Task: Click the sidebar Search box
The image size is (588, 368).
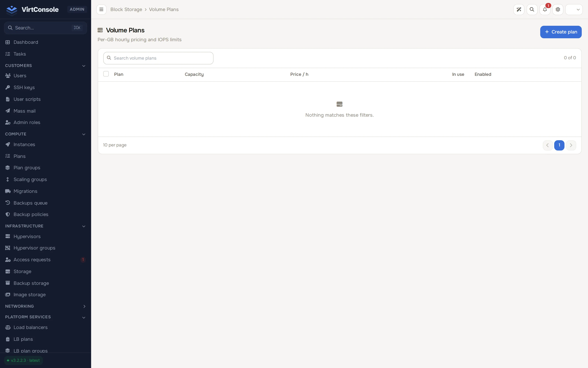Action: tap(45, 28)
